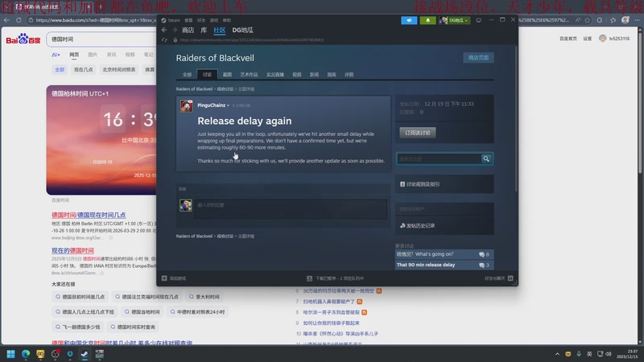Select 截图 tab in community hub
Screen dimensions: 644x362
pyautogui.click(x=227, y=74)
